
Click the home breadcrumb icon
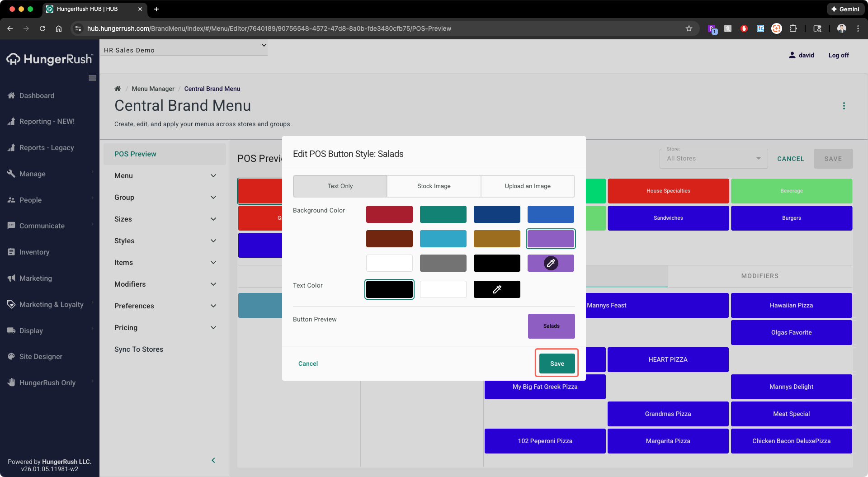pos(118,88)
